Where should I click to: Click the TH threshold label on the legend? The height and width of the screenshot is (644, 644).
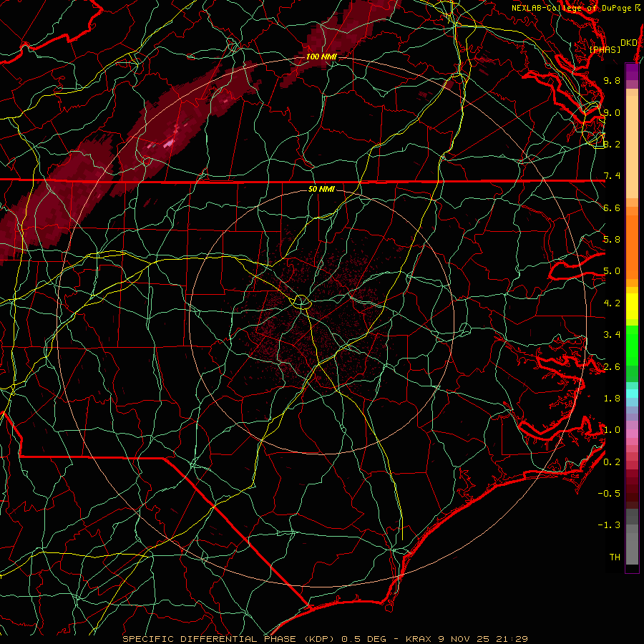click(x=615, y=557)
